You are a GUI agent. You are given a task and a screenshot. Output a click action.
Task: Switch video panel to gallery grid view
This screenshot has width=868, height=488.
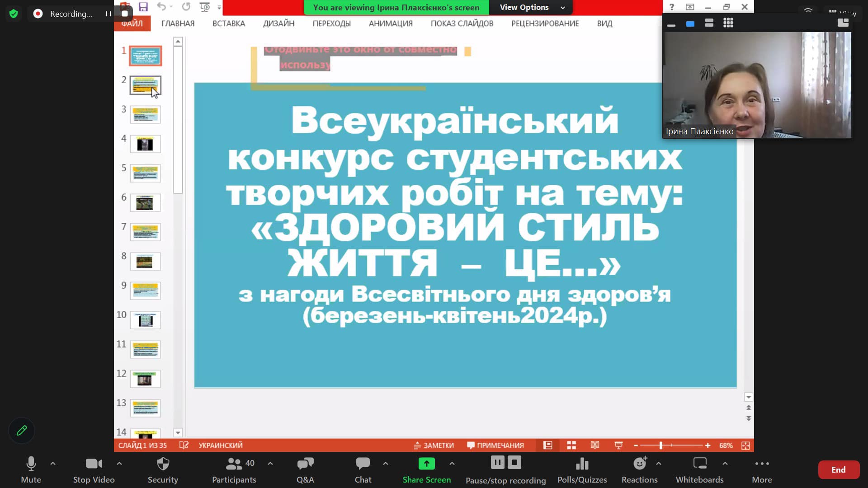(x=728, y=23)
